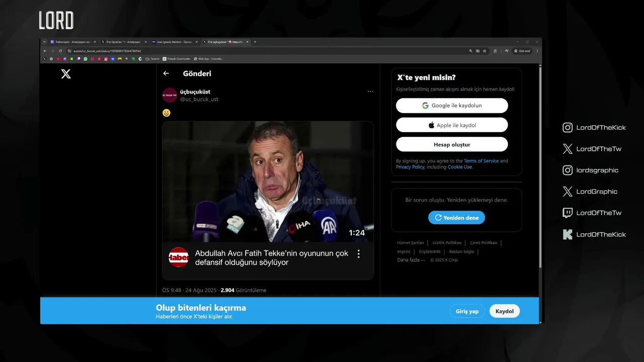Open Gizlilik Politikası footer link
This screenshot has height=362, width=644.
point(447,243)
